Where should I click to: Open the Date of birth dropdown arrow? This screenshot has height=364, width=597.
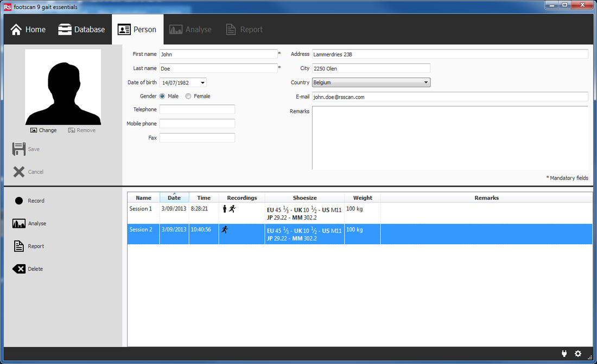point(202,82)
